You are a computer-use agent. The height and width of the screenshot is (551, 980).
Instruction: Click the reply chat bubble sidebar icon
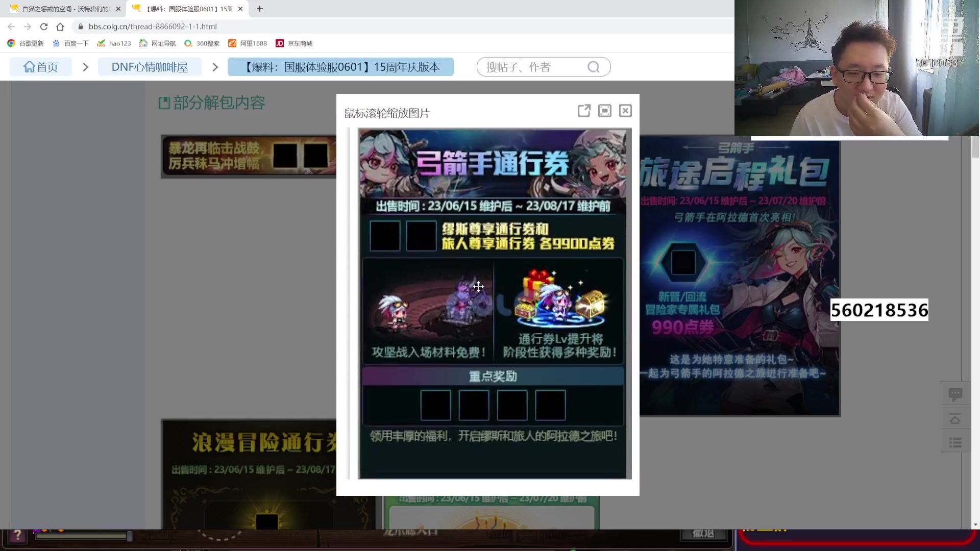coord(955,394)
